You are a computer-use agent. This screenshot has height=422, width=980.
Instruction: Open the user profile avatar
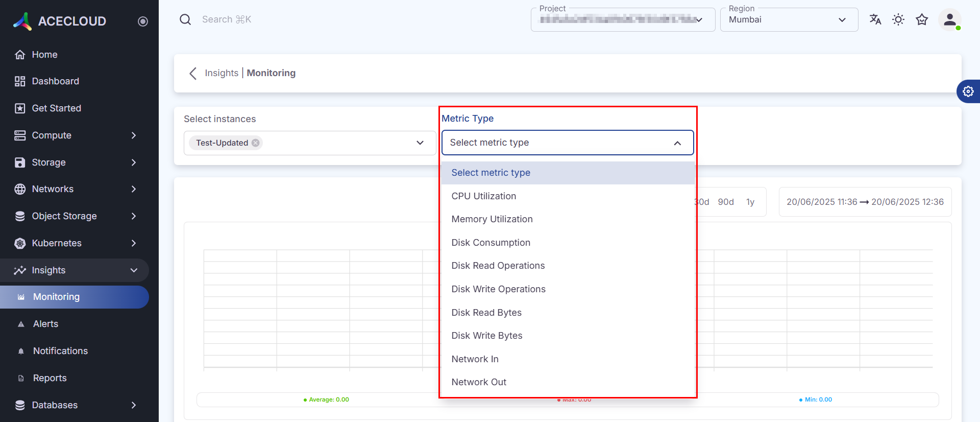click(949, 20)
